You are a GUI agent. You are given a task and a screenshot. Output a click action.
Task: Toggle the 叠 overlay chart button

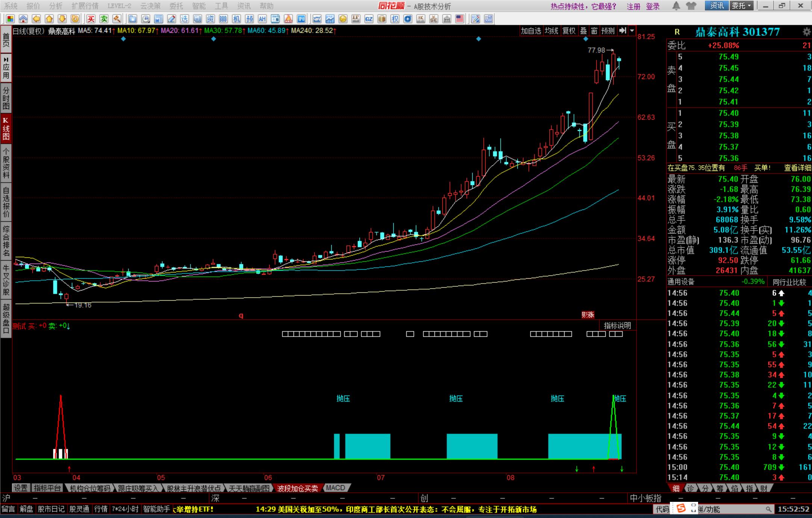(x=583, y=31)
